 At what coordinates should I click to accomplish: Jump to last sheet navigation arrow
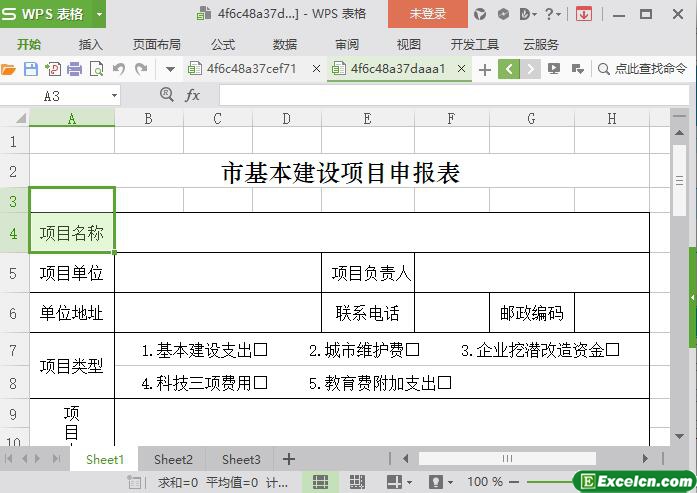56,459
